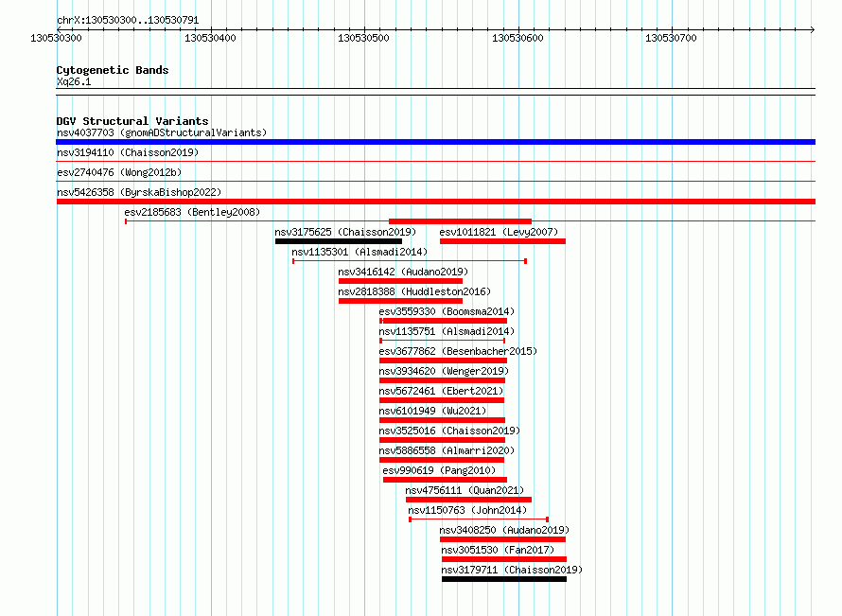842x616 pixels.
Task: Open nsv1135301 (Alsmadi2014) label
Action: pos(360,252)
